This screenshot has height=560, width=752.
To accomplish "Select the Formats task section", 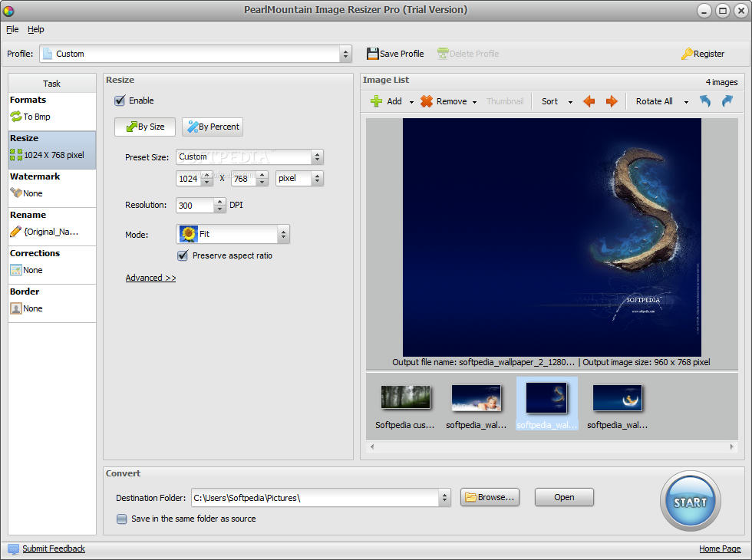I will tap(52, 111).
